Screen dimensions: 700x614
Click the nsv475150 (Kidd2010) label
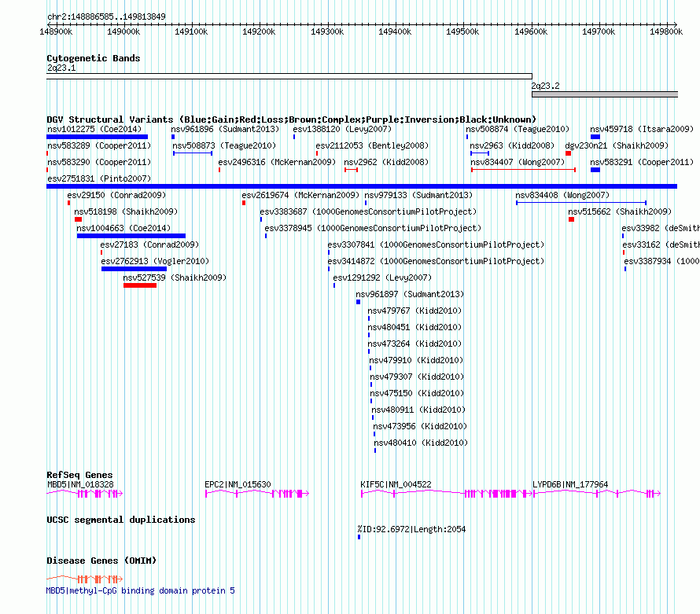417,393
